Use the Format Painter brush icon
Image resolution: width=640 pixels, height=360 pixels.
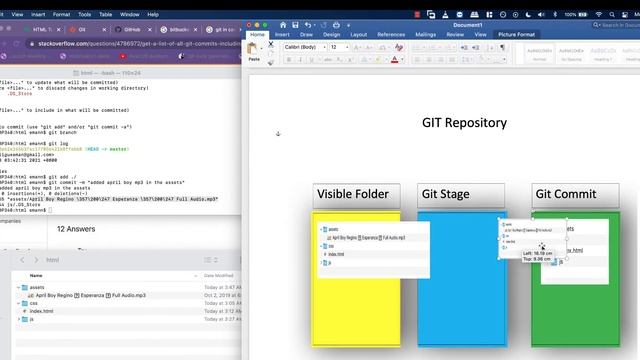tap(271, 62)
